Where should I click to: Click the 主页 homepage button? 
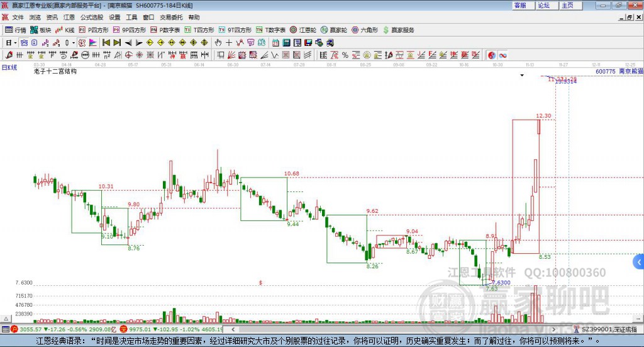tap(570, 5)
